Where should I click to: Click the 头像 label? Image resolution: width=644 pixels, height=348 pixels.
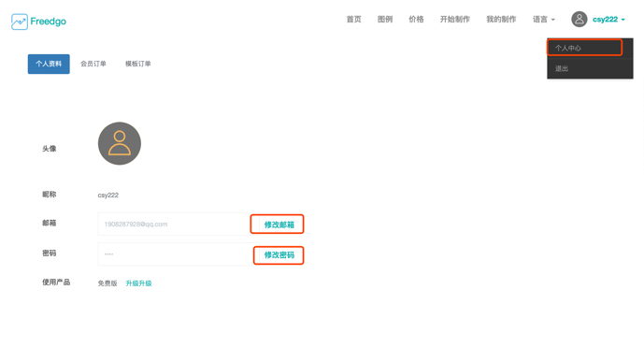click(50, 149)
